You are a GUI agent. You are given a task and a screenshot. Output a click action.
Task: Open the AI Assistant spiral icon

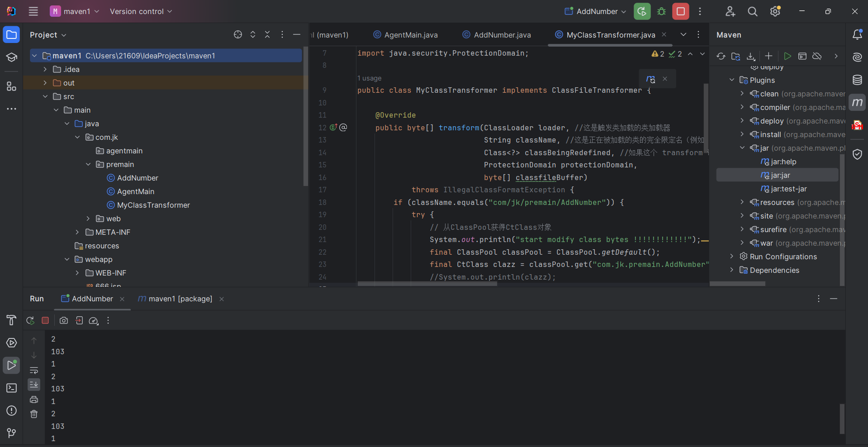[857, 57]
